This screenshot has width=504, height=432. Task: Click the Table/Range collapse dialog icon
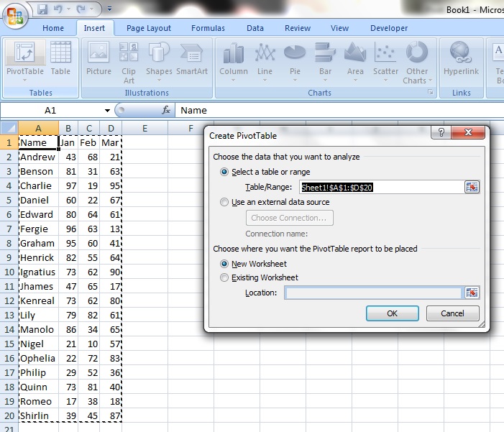(x=471, y=187)
